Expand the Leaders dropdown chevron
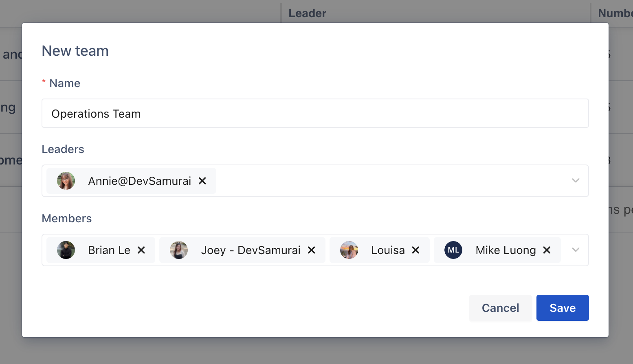Screen dimensions: 633x364 [x=576, y=181]
